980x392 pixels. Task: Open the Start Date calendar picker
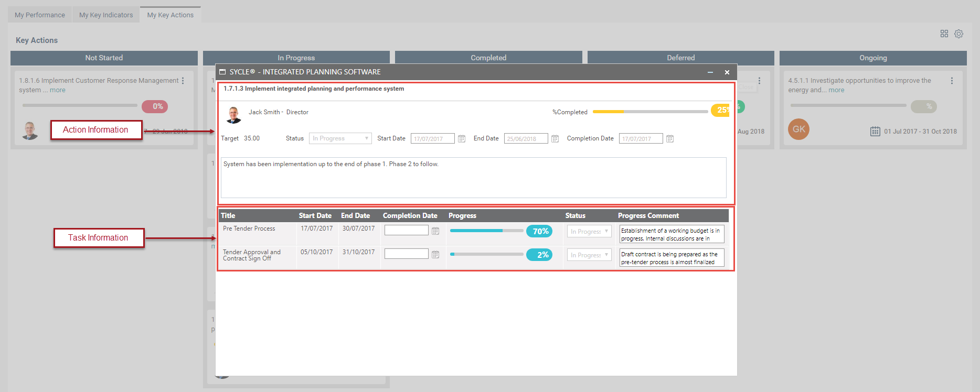462,139
